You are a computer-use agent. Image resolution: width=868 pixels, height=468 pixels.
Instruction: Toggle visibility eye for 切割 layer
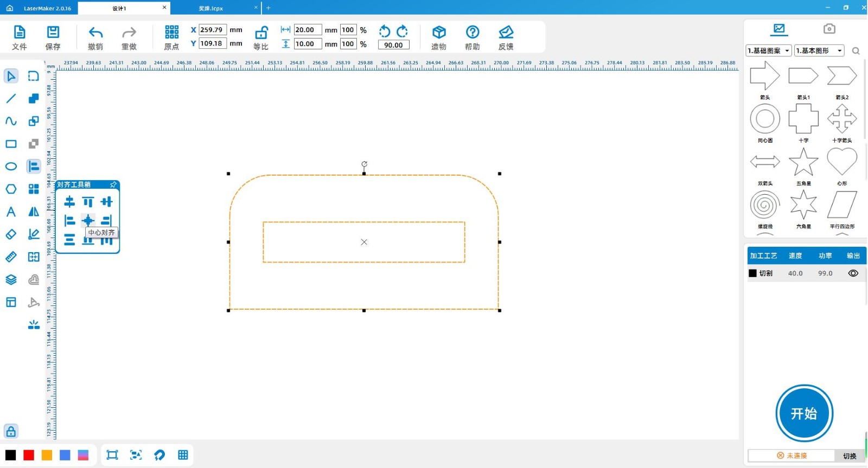[x=853, y=273]
